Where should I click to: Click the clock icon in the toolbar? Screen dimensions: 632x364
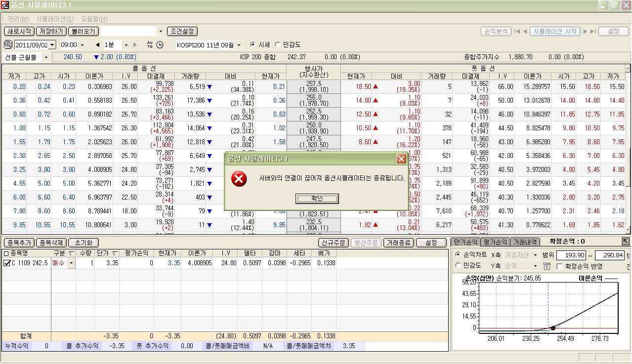(160, 45)
